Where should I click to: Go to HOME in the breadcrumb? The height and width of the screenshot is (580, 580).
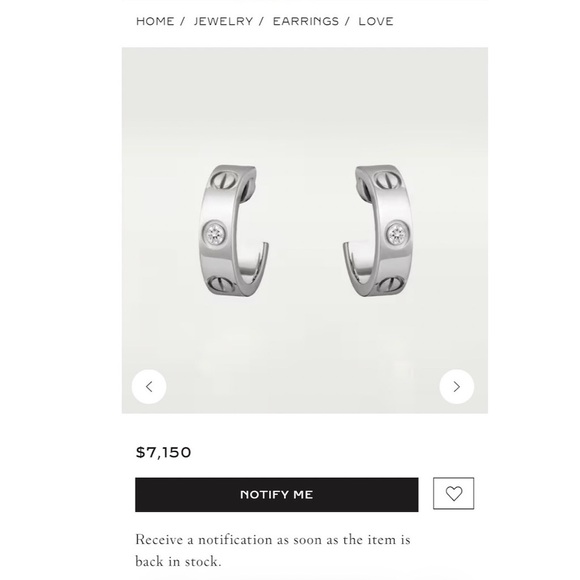tap(155, 21)
